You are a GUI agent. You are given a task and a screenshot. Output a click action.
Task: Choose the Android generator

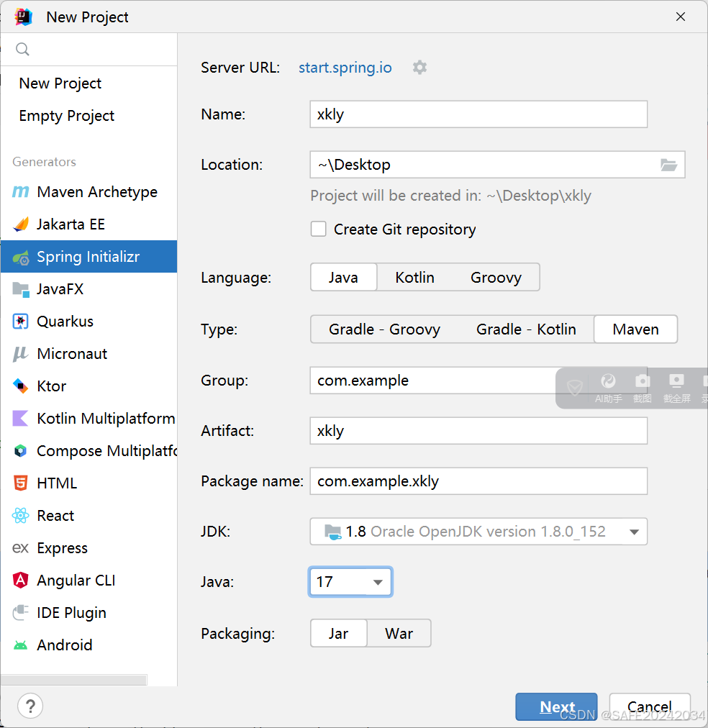click(x=64, y=645)
